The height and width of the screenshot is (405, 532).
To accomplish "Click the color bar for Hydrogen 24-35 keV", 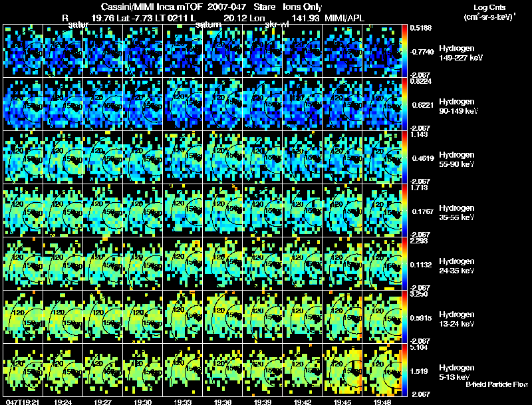I will click(x=404, y=264).
